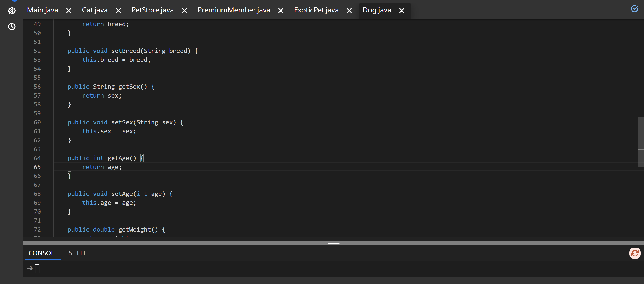The image size is (644, 284).
Task: Switch to the PetStore.java tab
Action: (153, 10)
